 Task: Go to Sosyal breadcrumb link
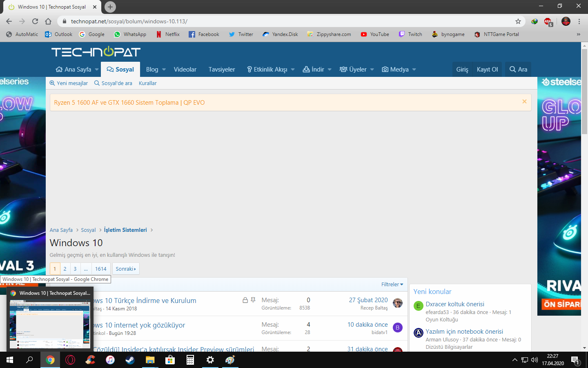coord(88,230)
